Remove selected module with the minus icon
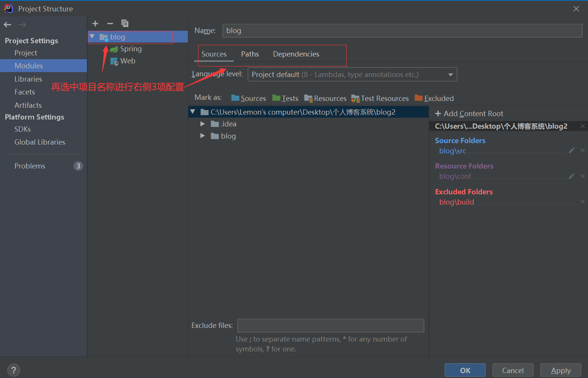588x378 pixels. (x=110, y=23)
